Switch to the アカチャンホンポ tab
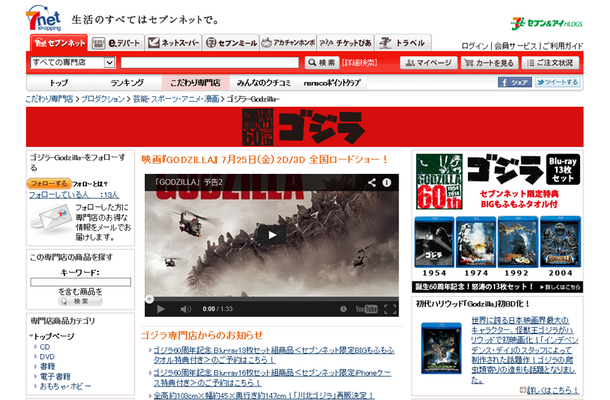The width and height of the screenshot is (610, 400). 288,43
